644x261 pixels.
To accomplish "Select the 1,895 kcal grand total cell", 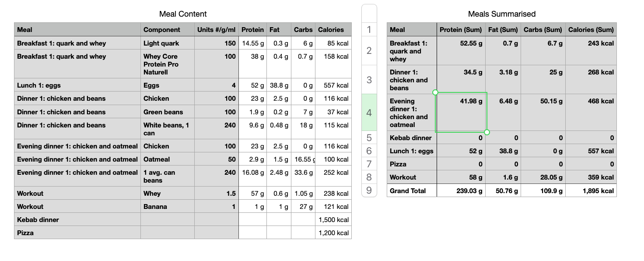I will click(x=591, y=190).
